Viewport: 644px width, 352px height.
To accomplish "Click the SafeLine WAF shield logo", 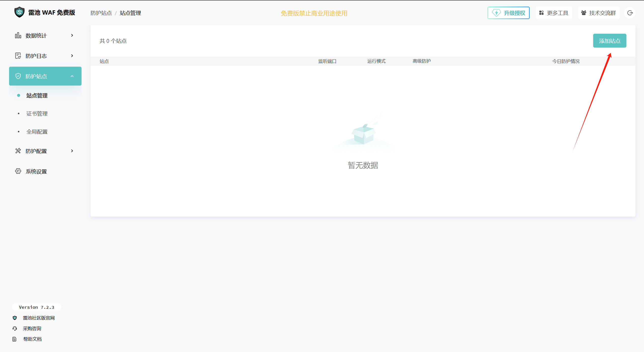I will (19, 12).
